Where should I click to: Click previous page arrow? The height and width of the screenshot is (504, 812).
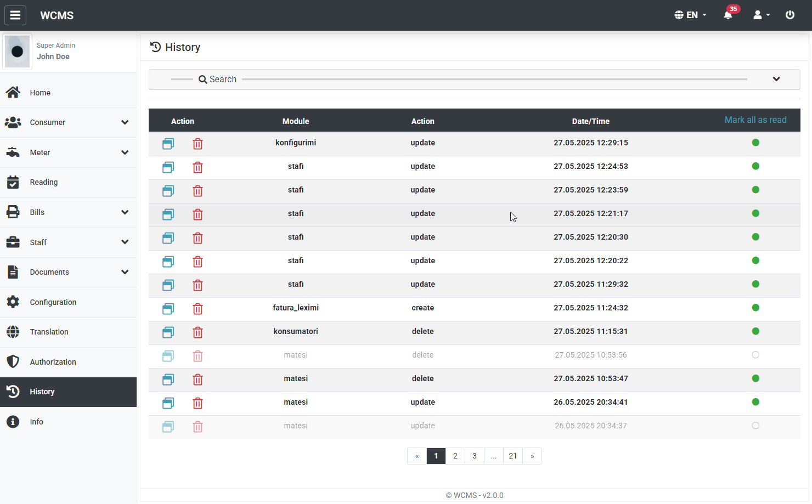[417, 456]
